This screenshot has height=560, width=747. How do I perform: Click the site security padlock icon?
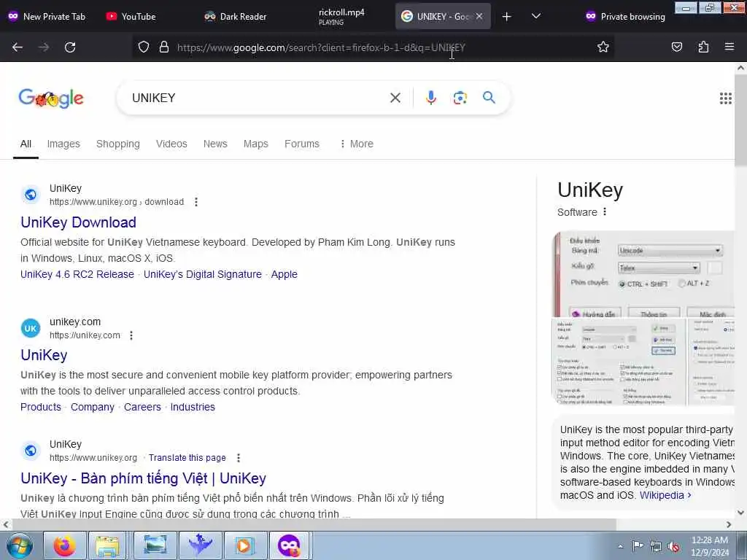point(164,47)
